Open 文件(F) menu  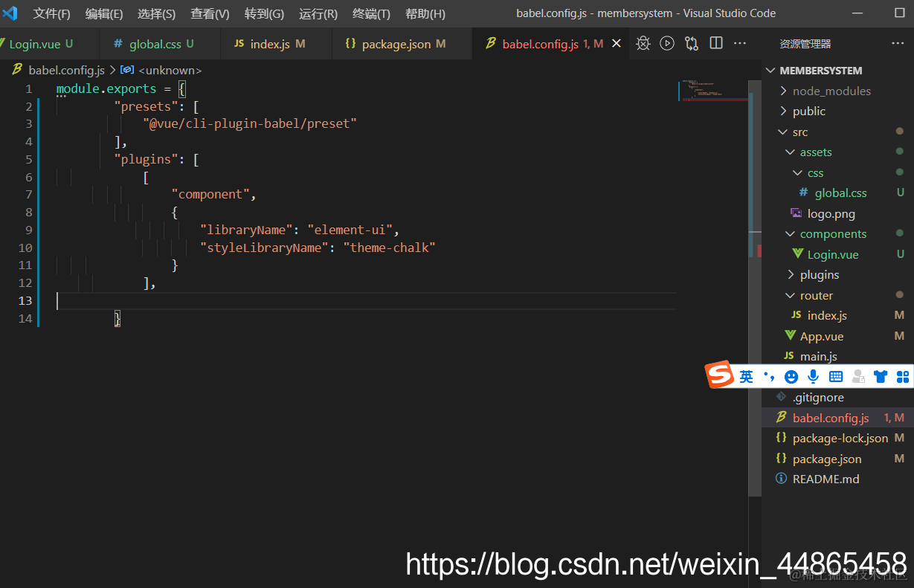pos(52,13)
